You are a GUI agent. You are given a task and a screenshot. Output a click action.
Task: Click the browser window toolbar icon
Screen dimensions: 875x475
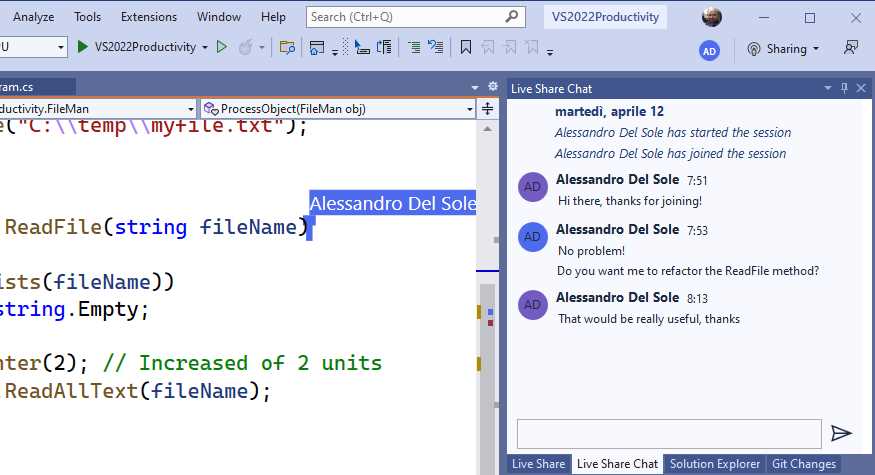[x=316, y=47]
